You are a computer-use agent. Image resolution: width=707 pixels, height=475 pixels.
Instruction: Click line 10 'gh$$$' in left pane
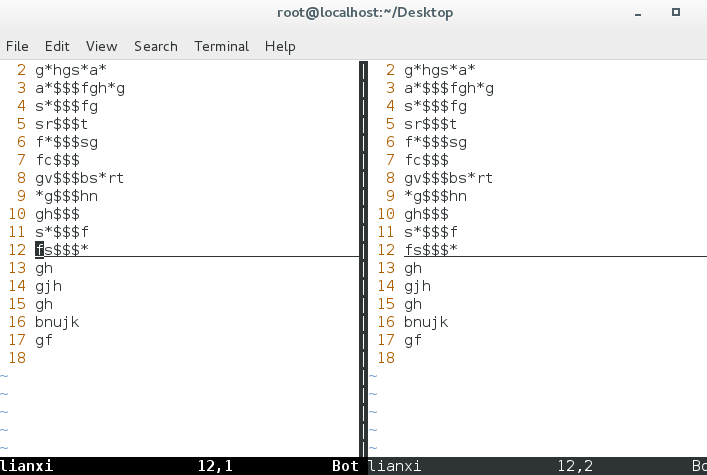click(57, 214)
